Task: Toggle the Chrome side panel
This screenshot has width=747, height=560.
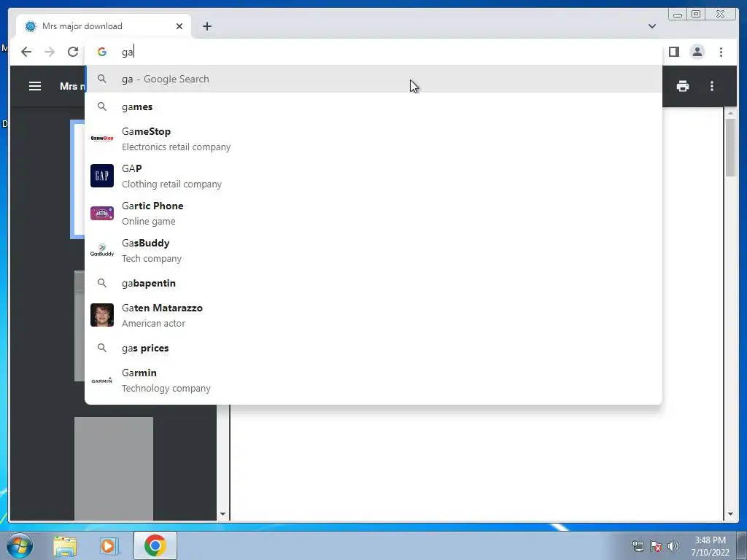Action: coord(673,52)
